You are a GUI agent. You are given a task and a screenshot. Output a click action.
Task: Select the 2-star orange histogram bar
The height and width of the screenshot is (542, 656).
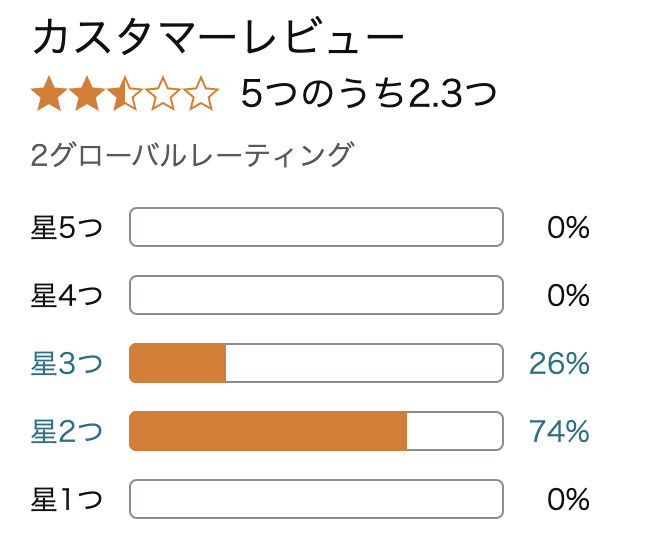pos(316,431)
